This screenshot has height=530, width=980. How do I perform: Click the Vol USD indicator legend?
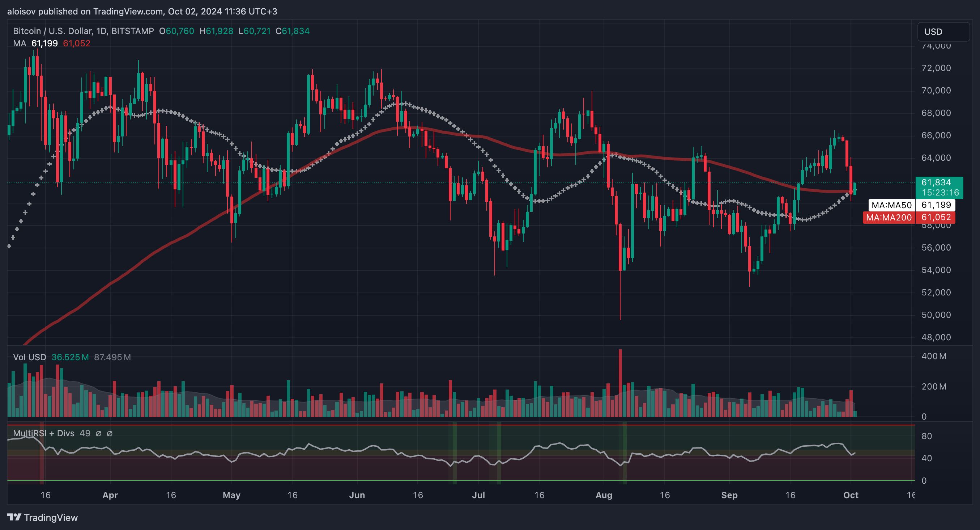click(29, 357)
